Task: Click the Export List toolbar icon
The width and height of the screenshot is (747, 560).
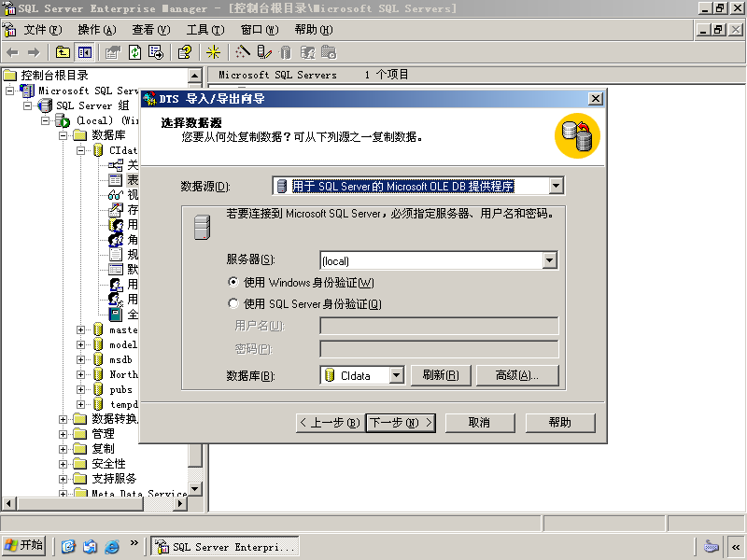Action: (156, 52)
